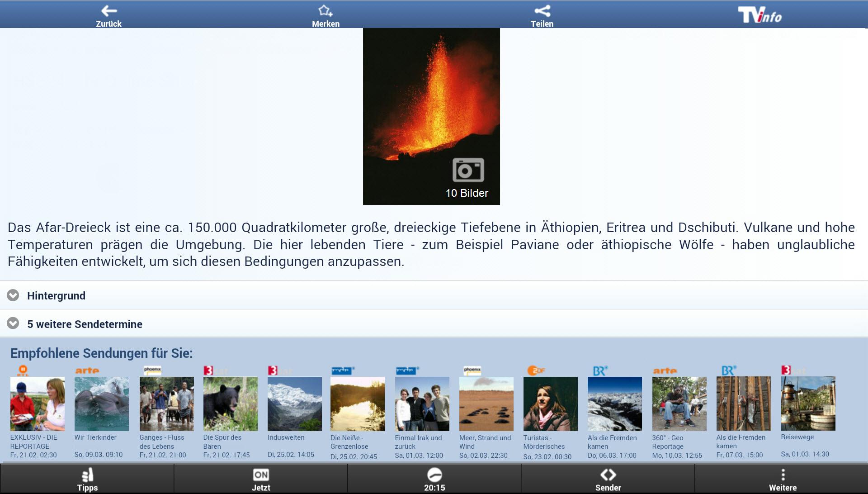Open the 20:15 prime time tab
Image resolution: width=868 pixels, height=494 pixels.
pyautogui.click(x=434, y=475)
